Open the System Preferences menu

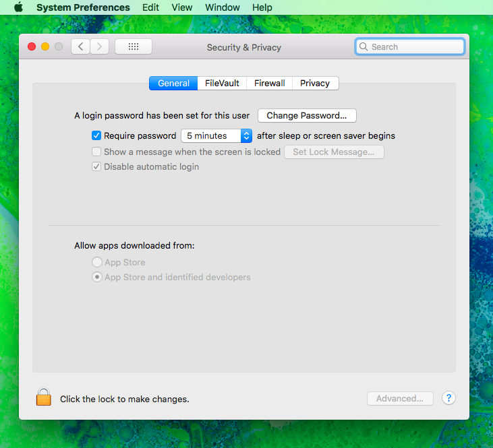click(x=83, y=7)
